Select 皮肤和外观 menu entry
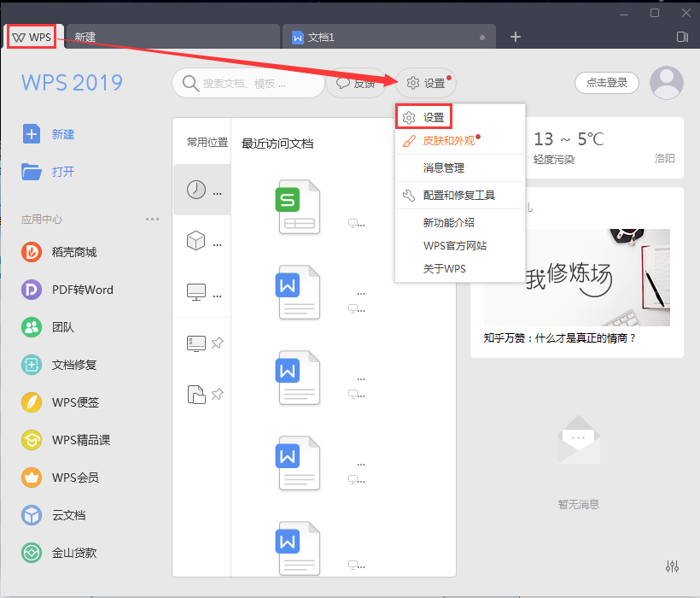Viewport: 700px width, 598px height. coord(460,141)
